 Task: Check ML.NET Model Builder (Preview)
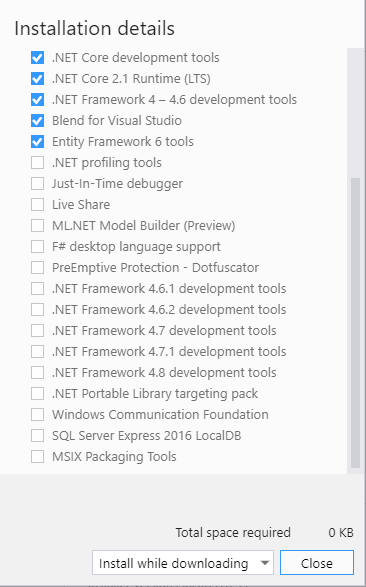37,225
